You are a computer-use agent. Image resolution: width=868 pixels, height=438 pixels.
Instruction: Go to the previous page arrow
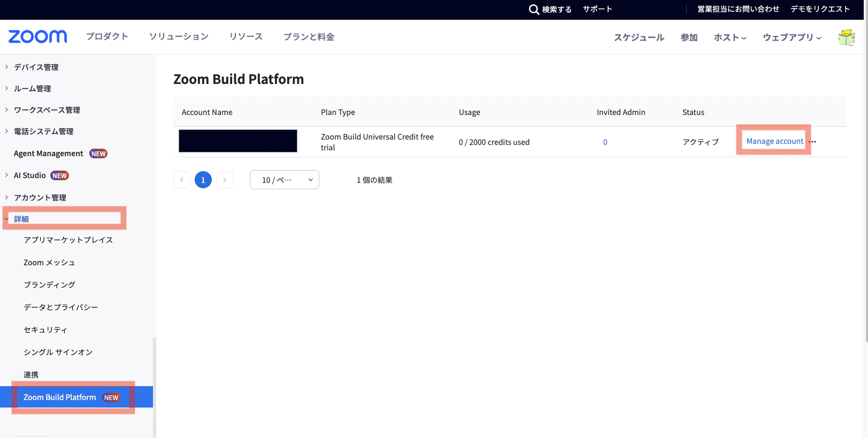point(182,180)
